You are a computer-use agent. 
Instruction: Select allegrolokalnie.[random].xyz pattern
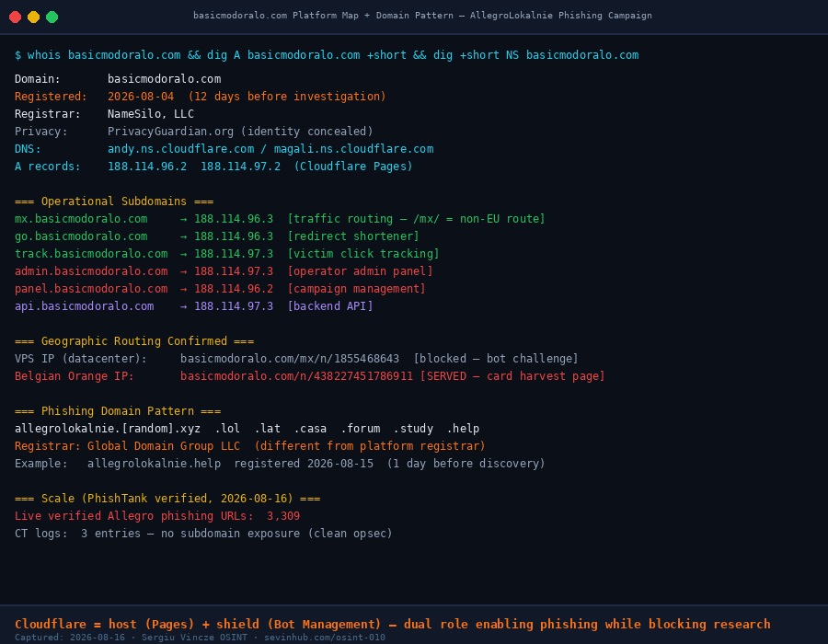coord(108,428)
